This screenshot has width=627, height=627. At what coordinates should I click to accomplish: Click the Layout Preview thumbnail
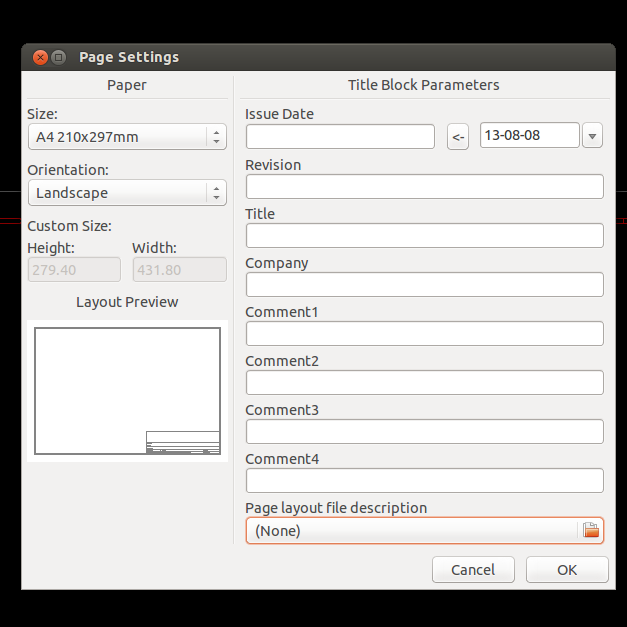point(127,391)
